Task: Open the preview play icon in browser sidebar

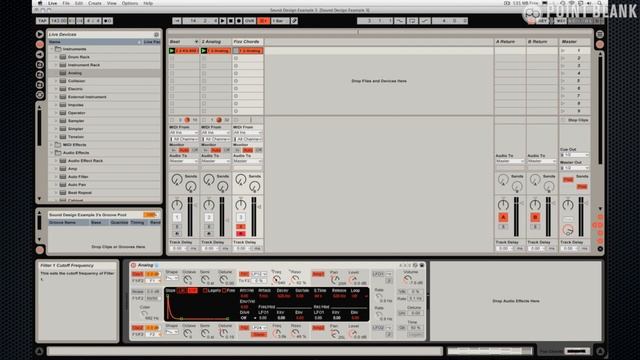Action: coord(40,34)
